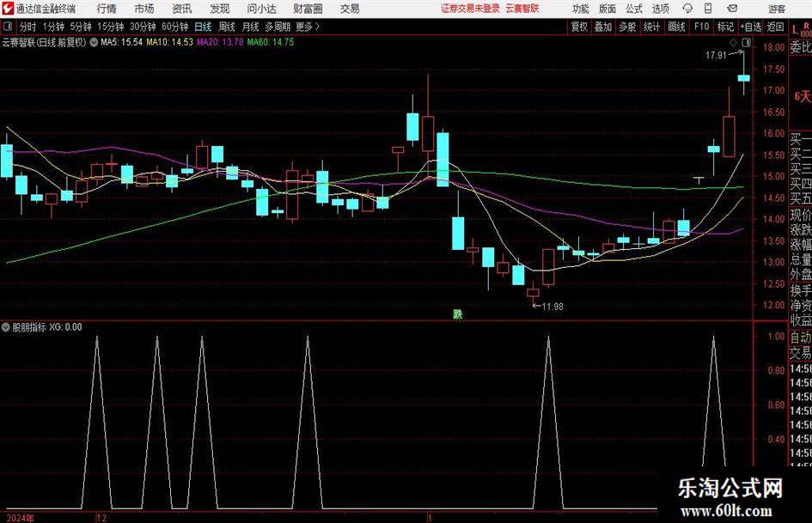Switch to 5分钟 period
This screenshot has width=812, height=523.
coord(81,27)
